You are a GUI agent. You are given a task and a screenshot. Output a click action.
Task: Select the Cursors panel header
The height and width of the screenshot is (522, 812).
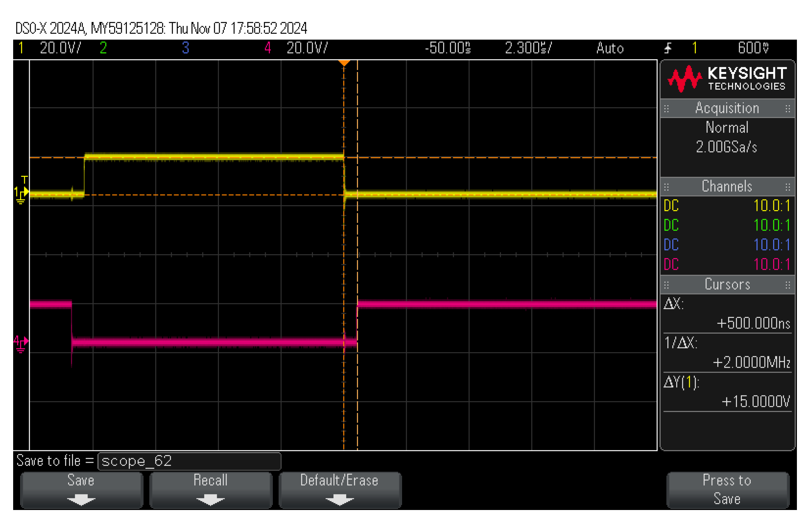(x=727, y=285)
